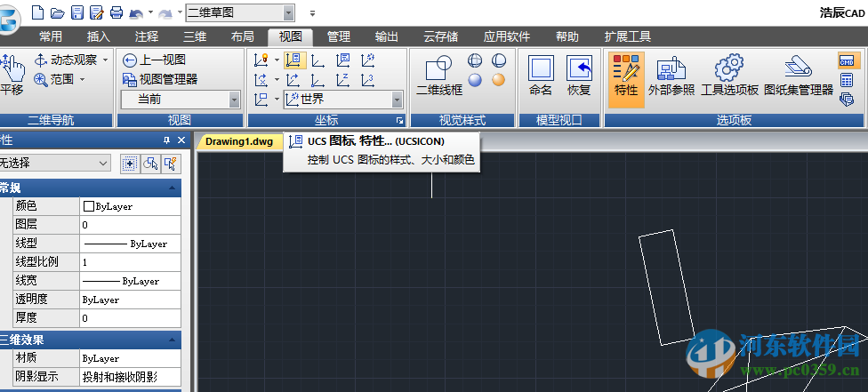Screen dimensions: 868x392
Task: Click the Save As icon with pencil
Action: point(96,12)
